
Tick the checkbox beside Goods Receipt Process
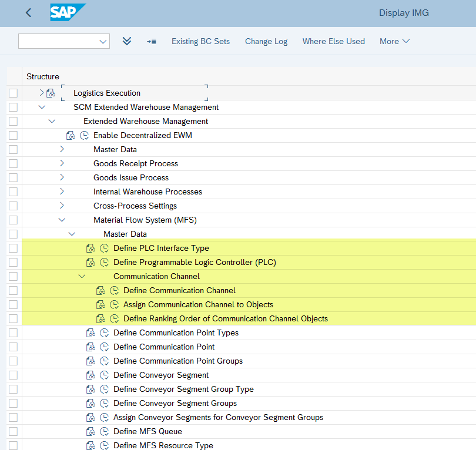13,164
